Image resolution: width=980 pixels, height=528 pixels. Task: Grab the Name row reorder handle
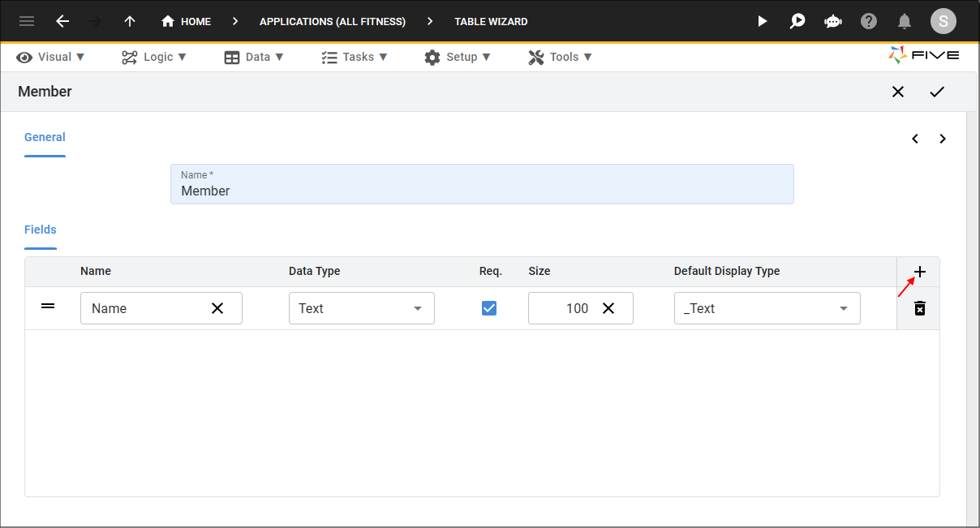(48, 306)
